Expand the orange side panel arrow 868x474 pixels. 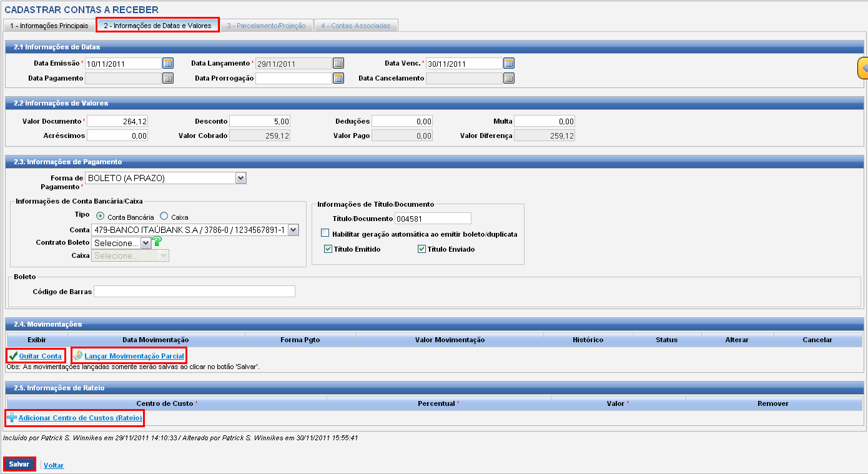pyautogui.click(x=862, y=67)
